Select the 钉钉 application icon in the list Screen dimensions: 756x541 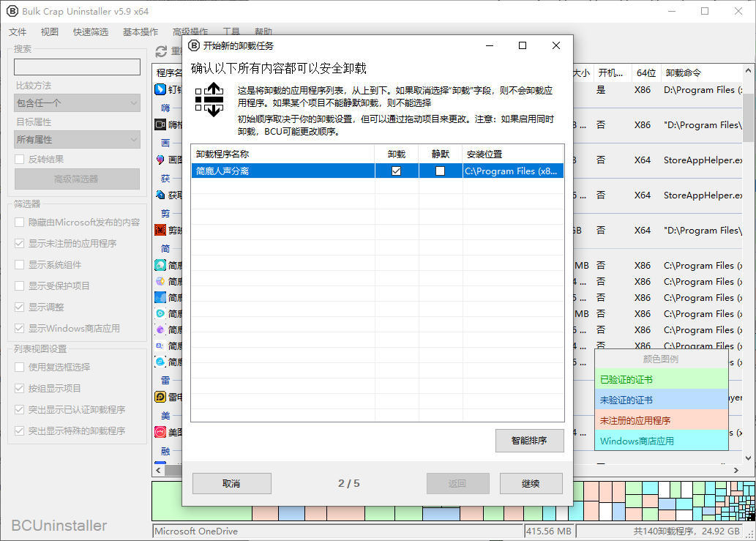click(162, 89)
